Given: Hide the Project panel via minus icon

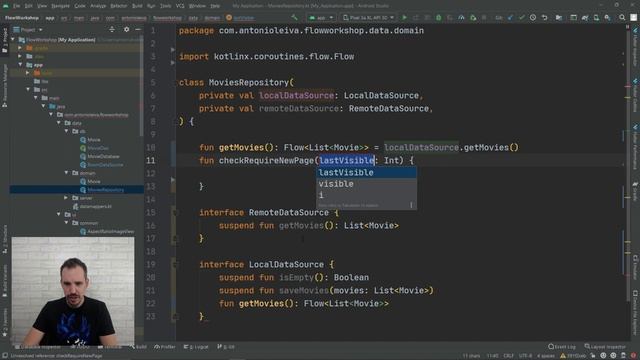Looking at the screenshot, I should [138, 29].
